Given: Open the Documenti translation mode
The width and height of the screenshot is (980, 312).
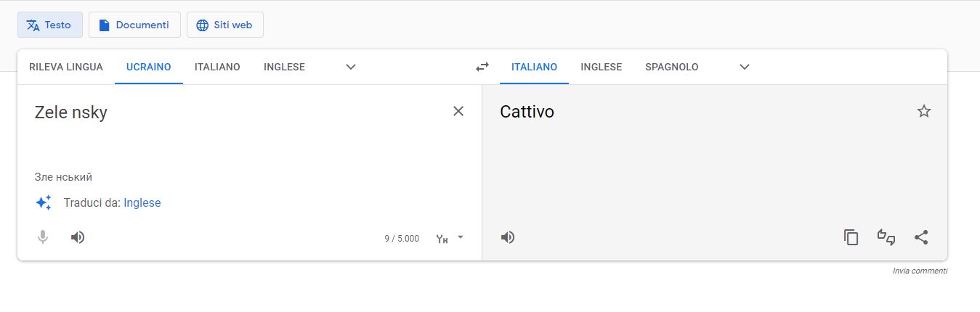Looking at the screenshot, I should tap(134, 25).
